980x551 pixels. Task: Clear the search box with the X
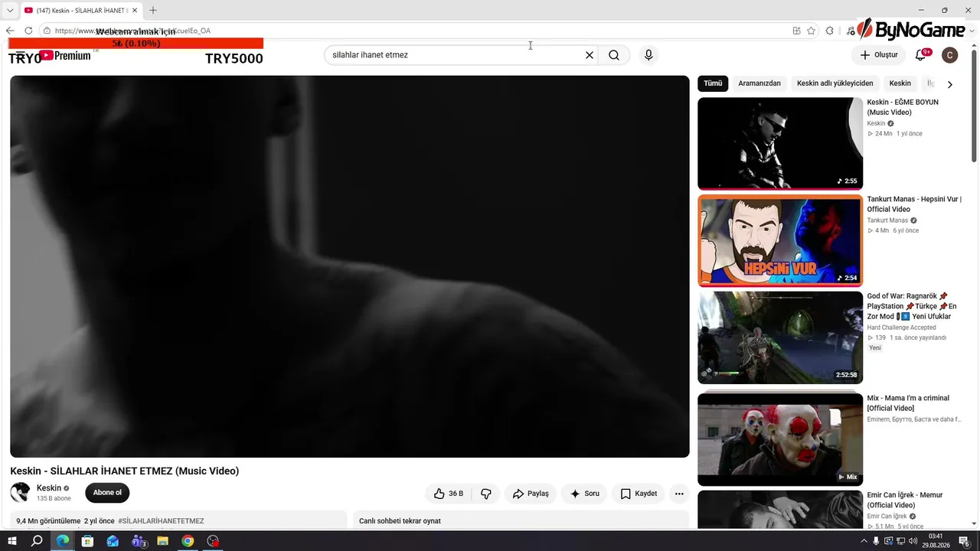point(590,55)
